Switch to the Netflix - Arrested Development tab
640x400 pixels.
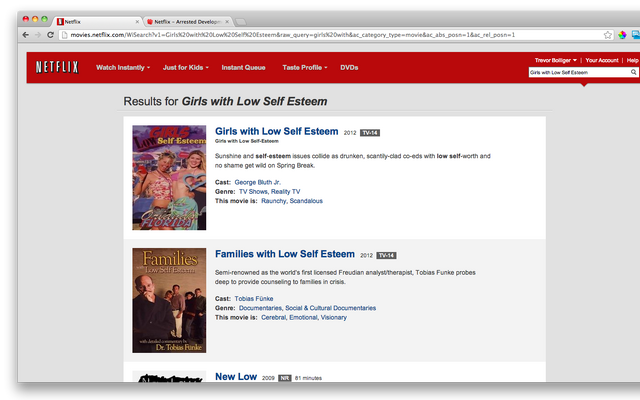(x=188, y=22)
